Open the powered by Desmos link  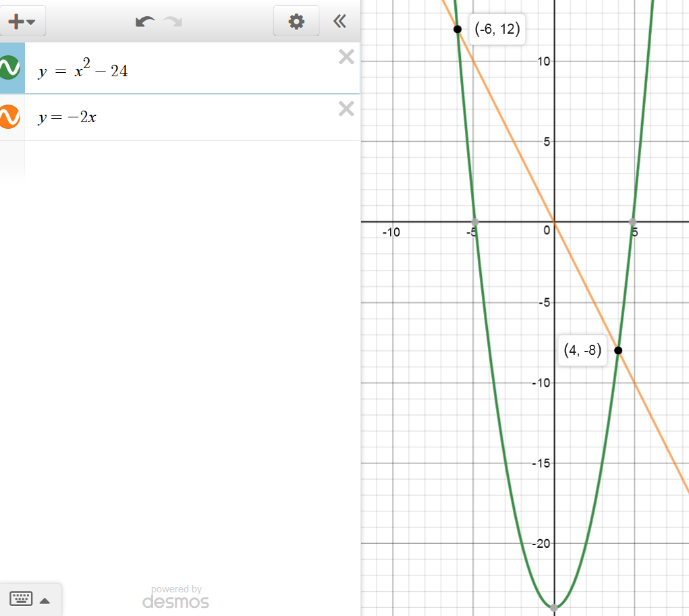coord(175,598)
